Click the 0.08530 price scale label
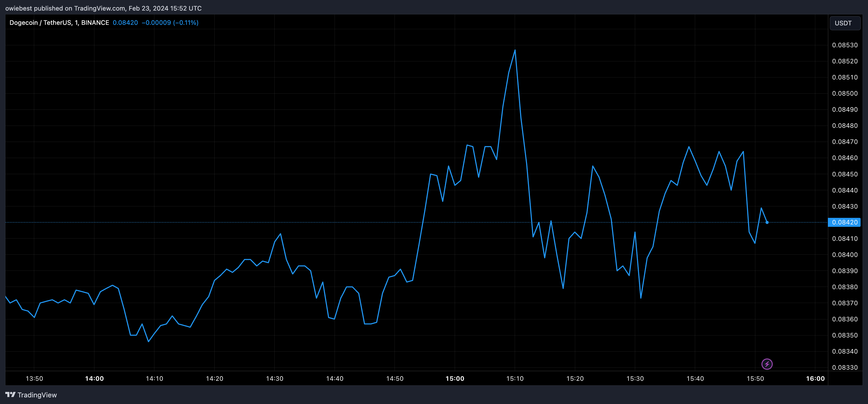Image resolution: width=868 pixels, height=404 pixels. click(845, 45)
